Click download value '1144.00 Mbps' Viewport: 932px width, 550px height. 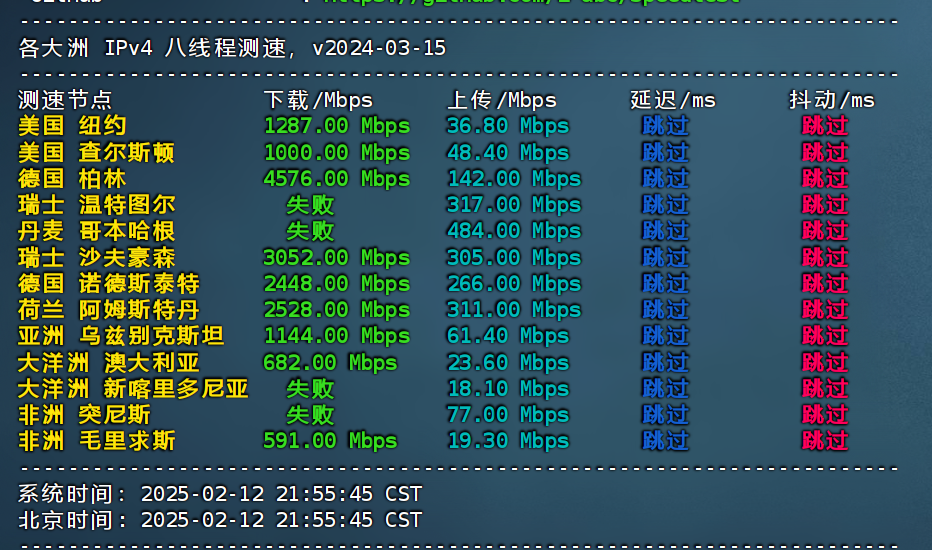(x=336, y=336)
